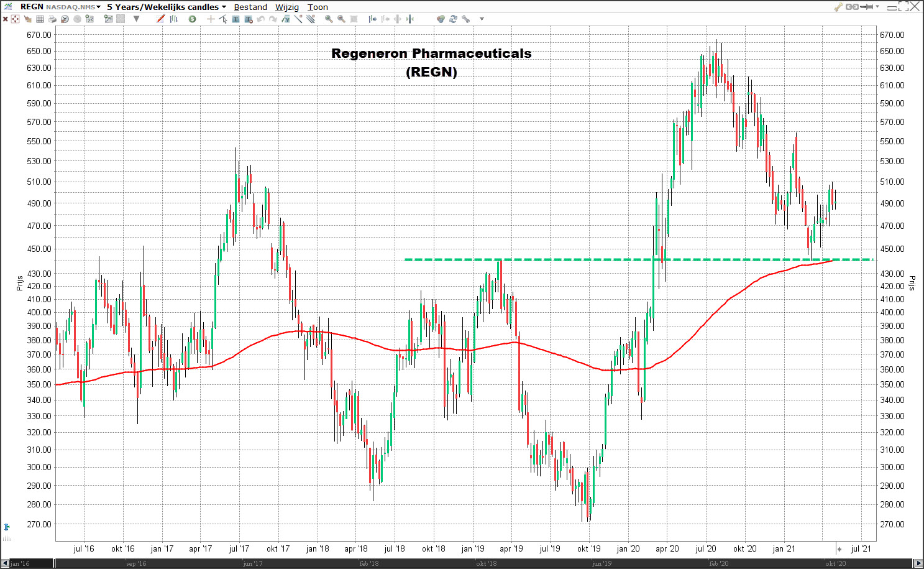The height and width of the screenshot is (569, 924).
Task: Click the text-with-marker annotation tool
Action: [x=249, y=19]
